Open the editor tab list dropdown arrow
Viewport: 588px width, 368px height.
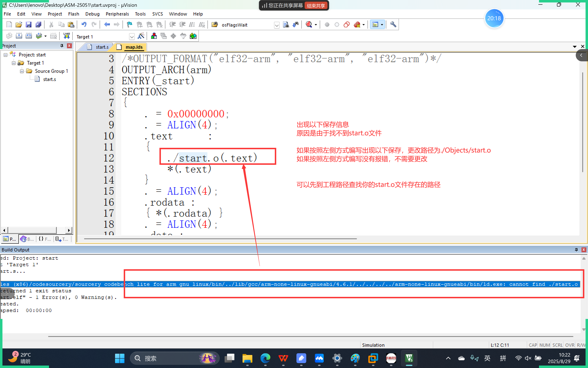575,46
